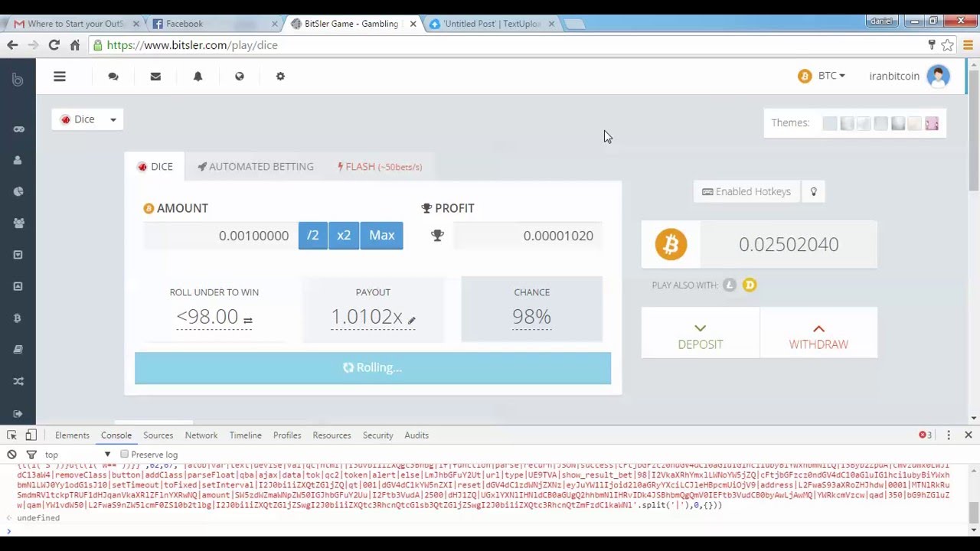Image resolution: width=980 pixels, height=551 pixels.
Task: Click the user profile icon in the left sidebar
Action: click(18, 161)
